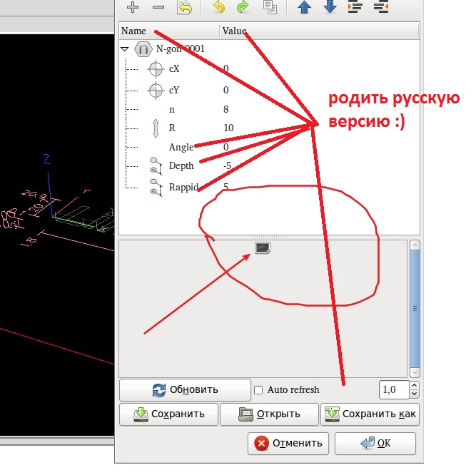
Task: Click the green redo arrow icon
Action: point(243,7)
